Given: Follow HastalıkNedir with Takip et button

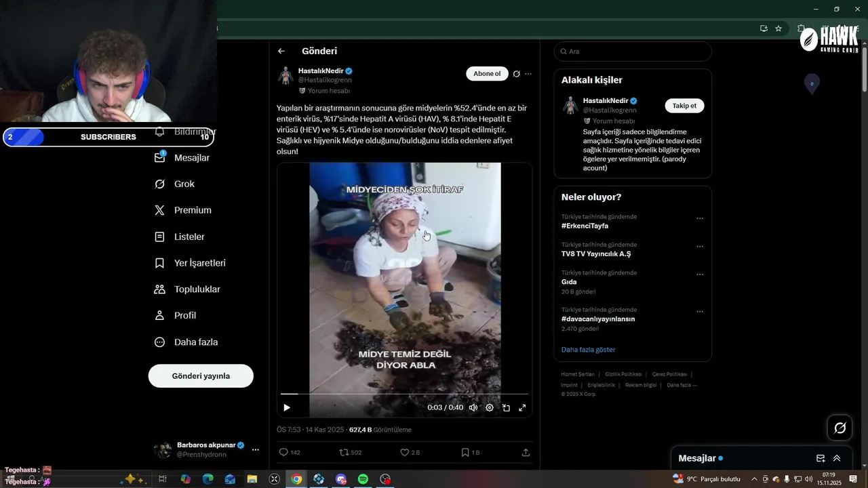Looking at the screenshot, I should 684,106.
